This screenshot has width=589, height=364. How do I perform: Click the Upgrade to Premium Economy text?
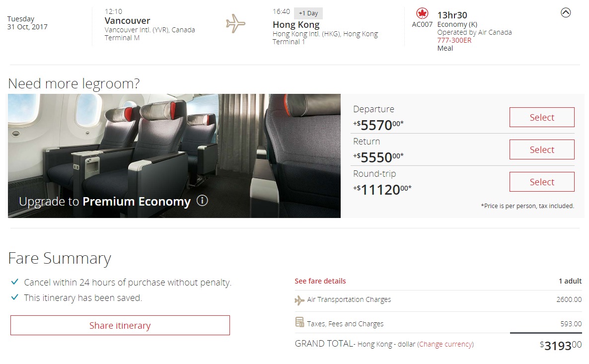coord(105,202)
